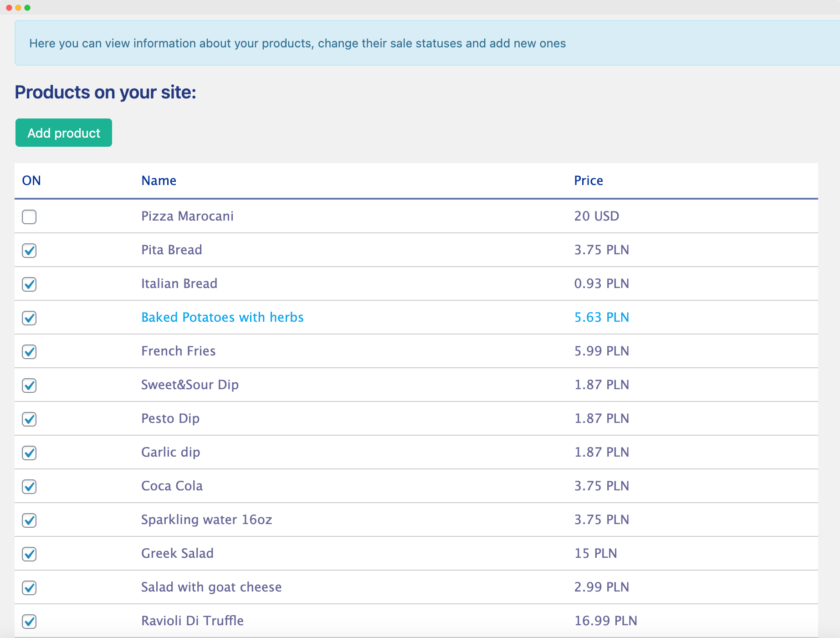Enable the Pizza Marocani checkbox
This screenshot has height=638, width=840.
coord(29,217)
